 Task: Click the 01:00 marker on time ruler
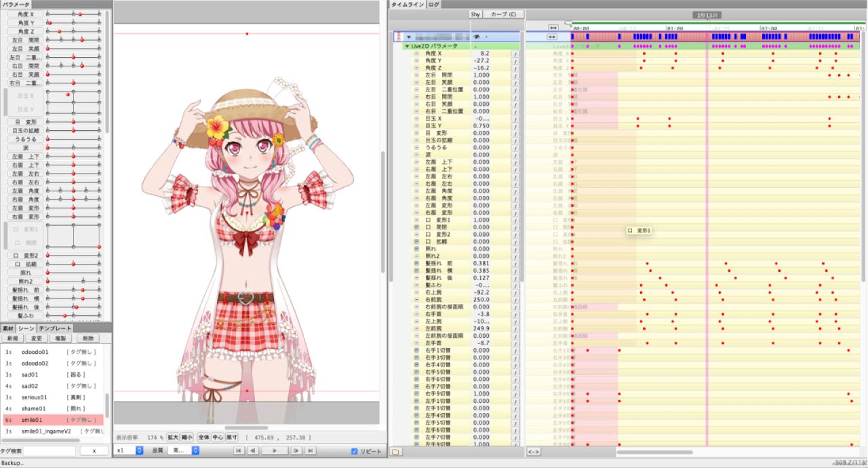pos(673,28)
